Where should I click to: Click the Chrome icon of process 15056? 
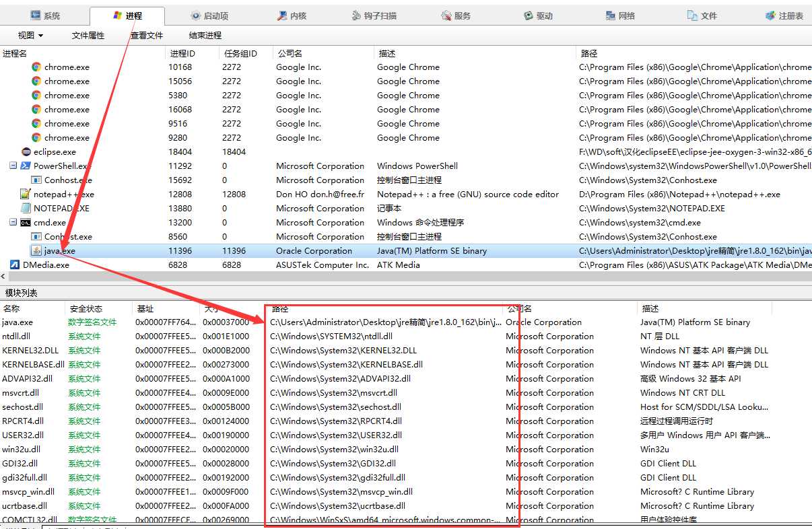pos(36,81)
